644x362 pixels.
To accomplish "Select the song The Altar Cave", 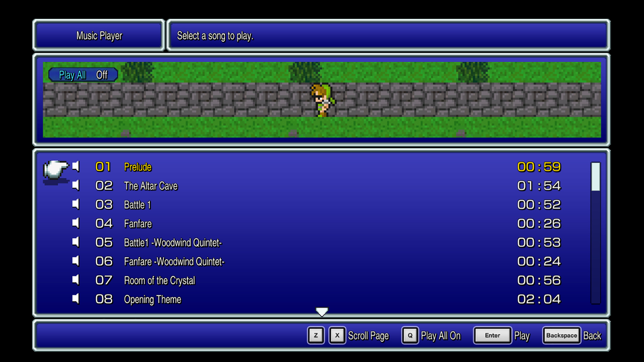I will click(151, 186).
